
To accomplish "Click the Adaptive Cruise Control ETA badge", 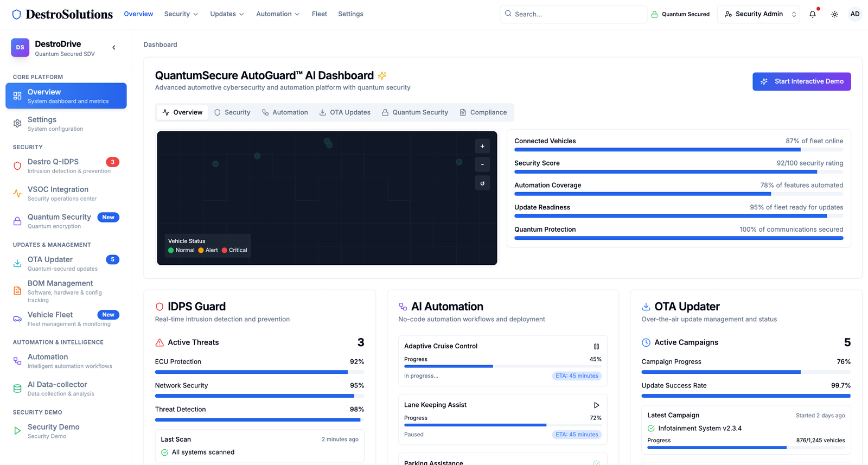I will pos(577,376).
